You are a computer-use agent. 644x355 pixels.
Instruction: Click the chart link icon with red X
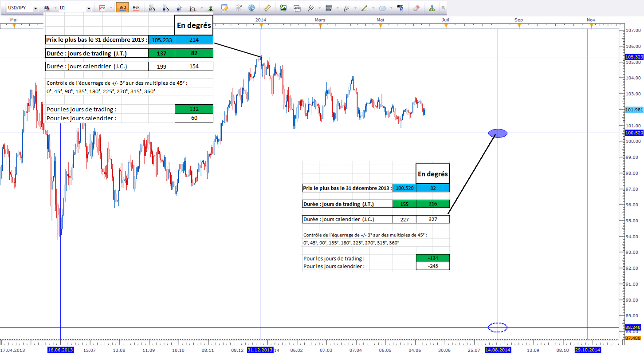click(x=47, y=8)
